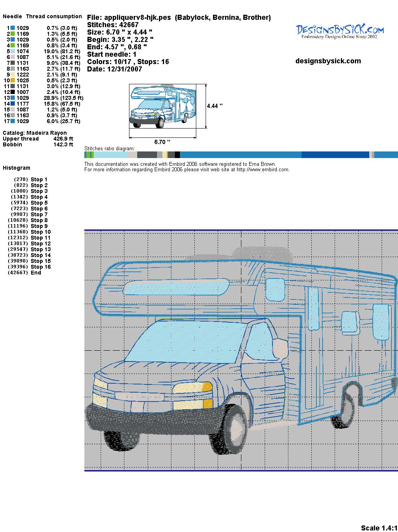Select Stop 1 in the histogram list
The image size is (398, 532).
(x=39, y=179)
